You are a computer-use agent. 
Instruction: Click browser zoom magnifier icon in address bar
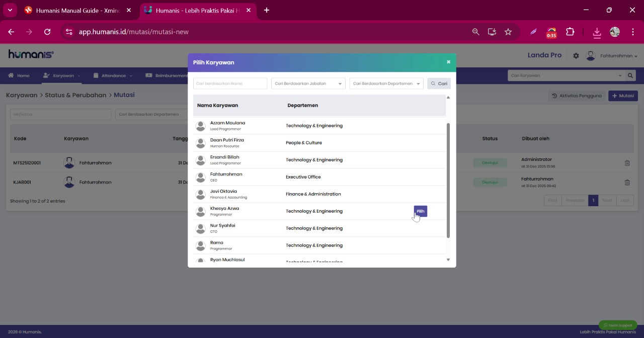(475, 32)
